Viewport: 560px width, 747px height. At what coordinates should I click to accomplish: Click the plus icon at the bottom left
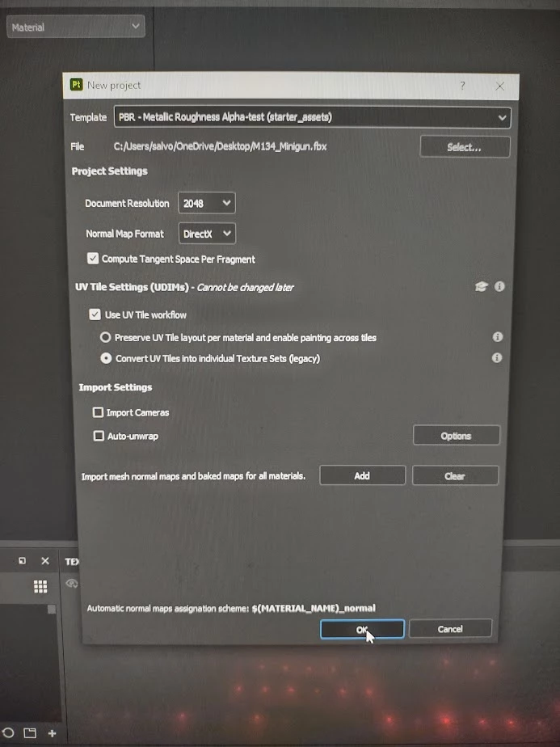(52, 732)
